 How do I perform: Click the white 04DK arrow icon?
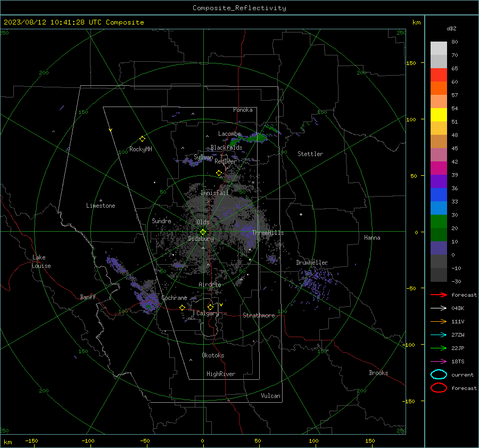(x=439, y=308)
